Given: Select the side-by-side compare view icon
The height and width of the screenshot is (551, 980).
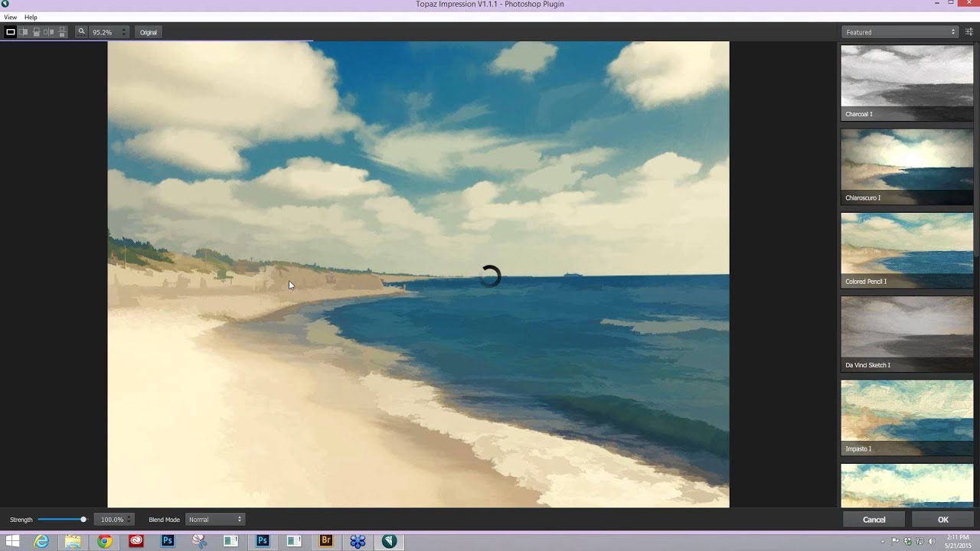Looking at the screenshot, I should [49, 32].
